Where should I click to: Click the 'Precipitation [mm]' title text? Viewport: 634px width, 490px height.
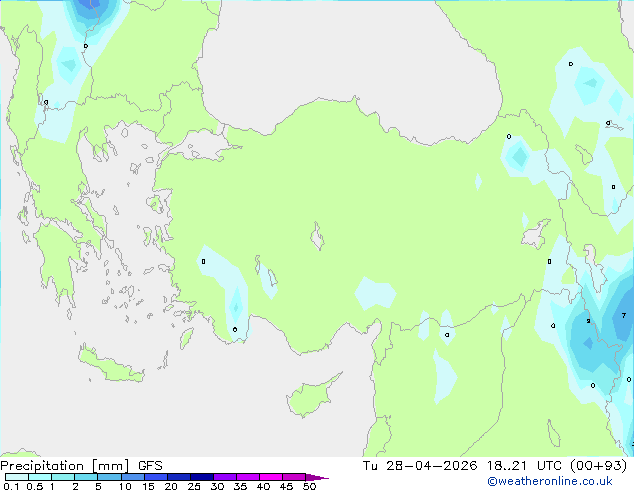(x=64, y=466)
